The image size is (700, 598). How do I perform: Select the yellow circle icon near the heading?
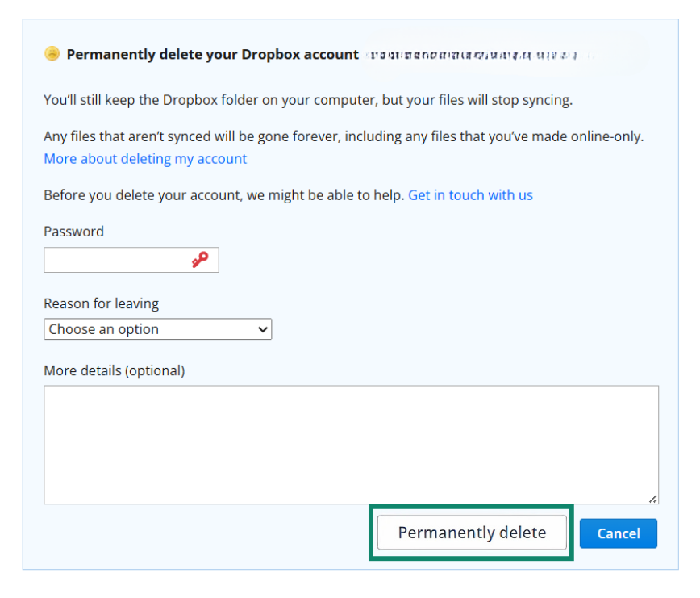pos(52,53)
